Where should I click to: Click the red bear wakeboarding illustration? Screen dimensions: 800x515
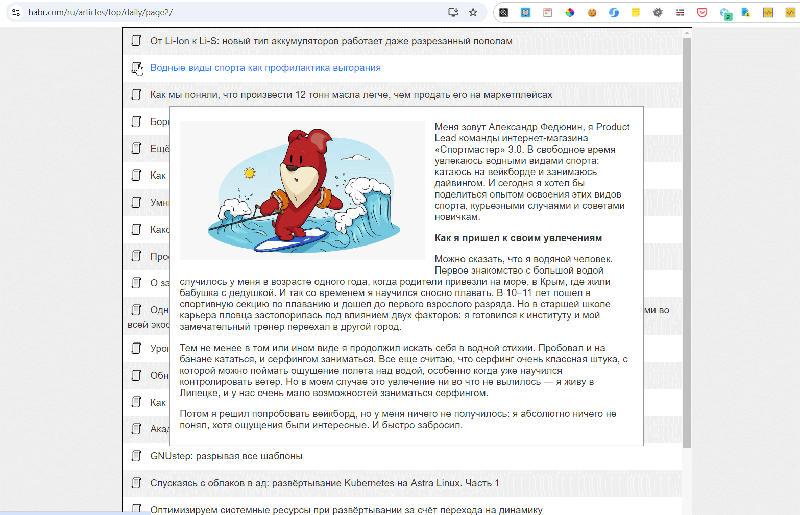point(302,190)
